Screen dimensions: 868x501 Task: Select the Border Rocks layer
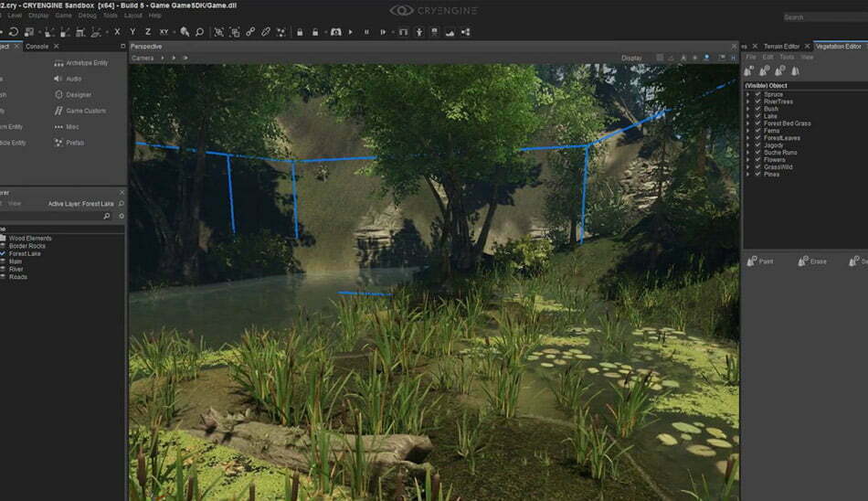point(27,246)
